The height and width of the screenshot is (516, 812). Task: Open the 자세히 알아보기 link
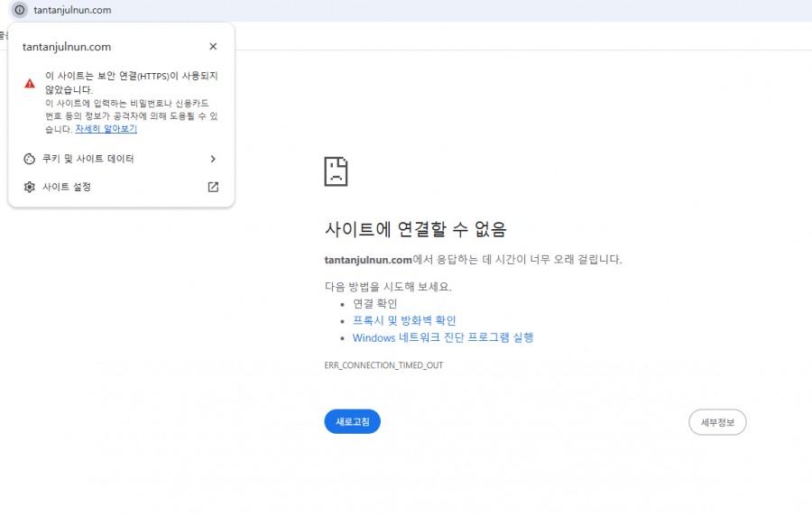point(106,129)
